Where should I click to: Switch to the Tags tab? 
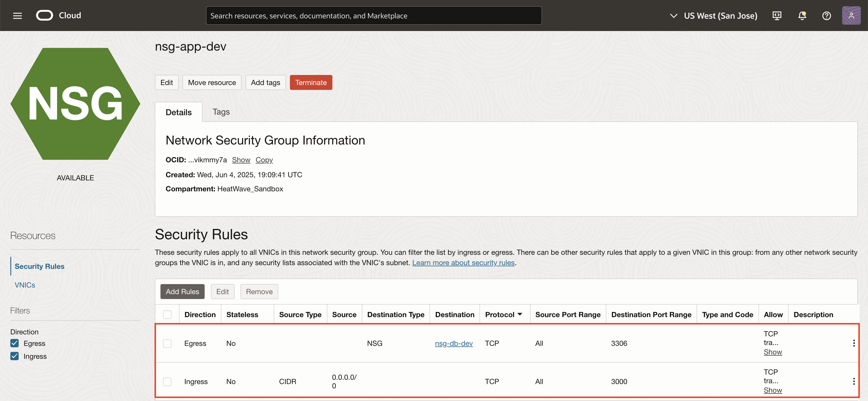tap(221, 112)
